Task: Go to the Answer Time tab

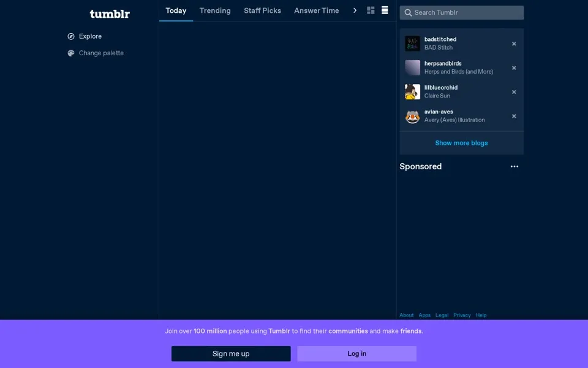Action: [x=316, y=10]
